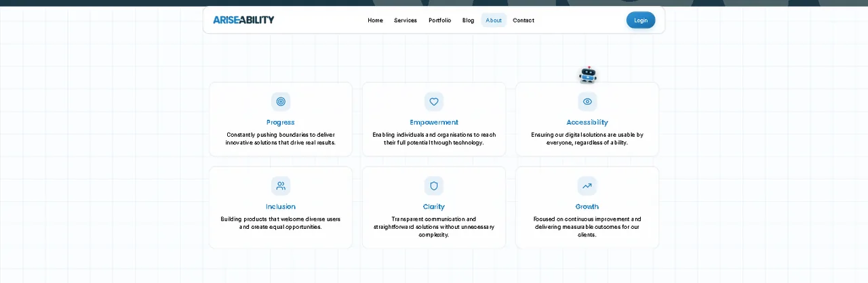
Task: Go to the Home page
Action: point(376,20)
